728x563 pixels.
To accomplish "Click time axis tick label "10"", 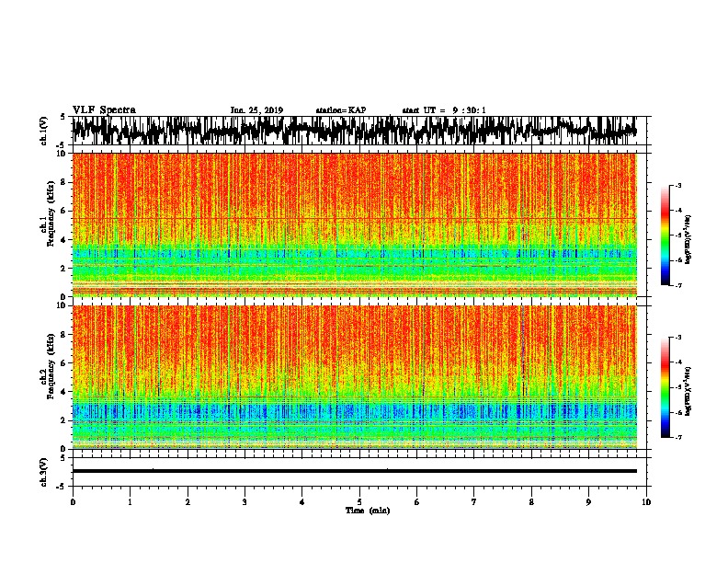I will (646, 502).
